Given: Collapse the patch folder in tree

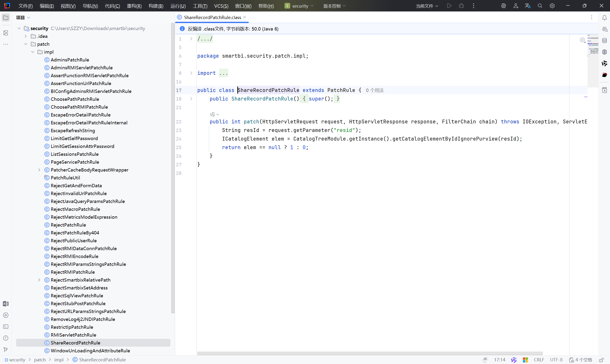Looking at the screenshot, I should click(x=26, y=44).
